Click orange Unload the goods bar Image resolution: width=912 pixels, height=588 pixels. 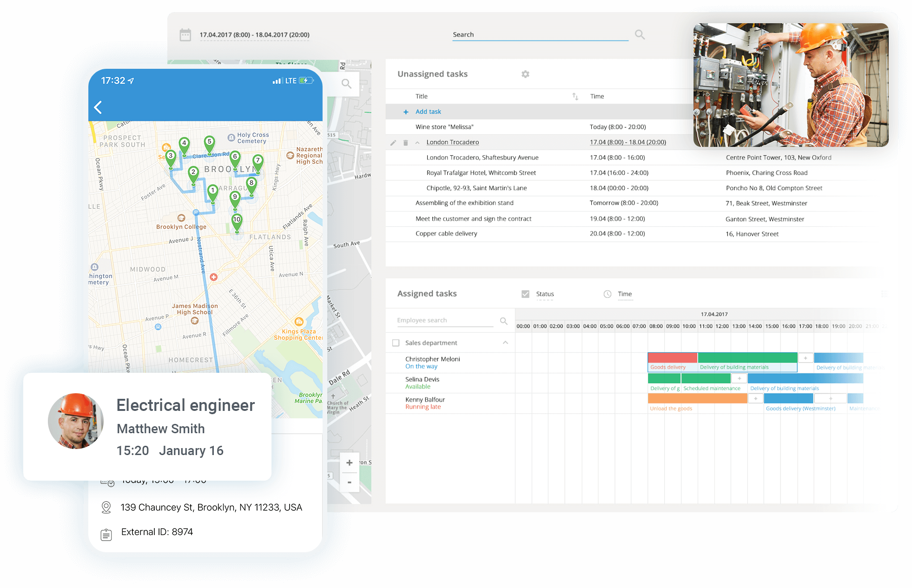click(x=698, y=398)
